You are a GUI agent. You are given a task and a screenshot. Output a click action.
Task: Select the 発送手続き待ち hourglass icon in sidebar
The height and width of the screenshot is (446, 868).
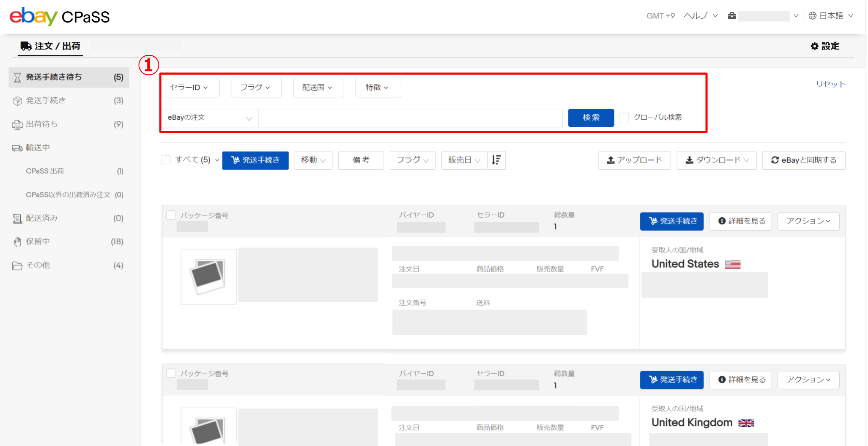point(17,77)
